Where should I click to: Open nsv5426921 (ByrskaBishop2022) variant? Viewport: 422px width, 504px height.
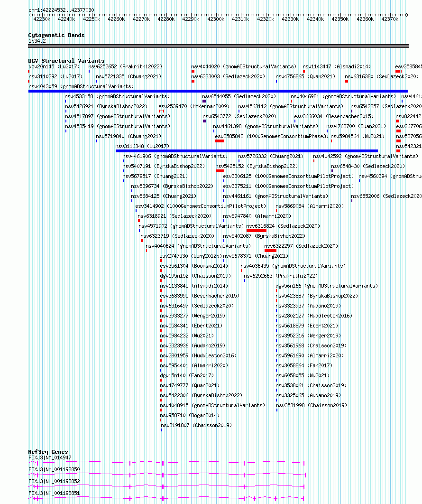click(106, 106)
